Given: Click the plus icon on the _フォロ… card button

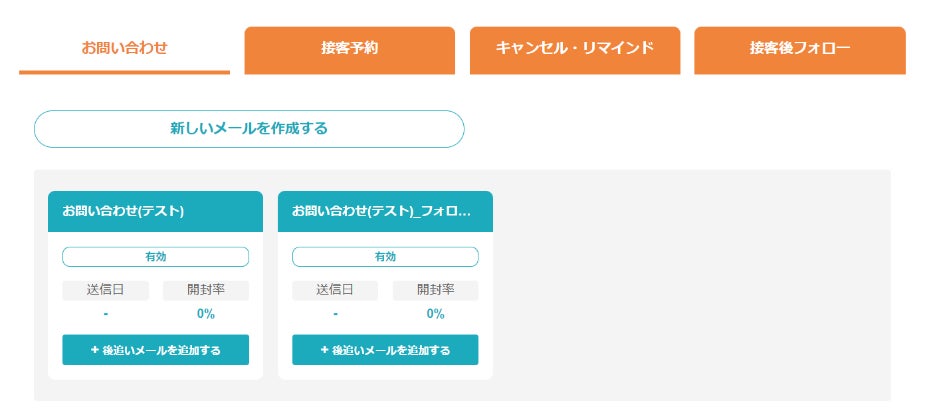Looking at the screenshot, I should point(324,350).
